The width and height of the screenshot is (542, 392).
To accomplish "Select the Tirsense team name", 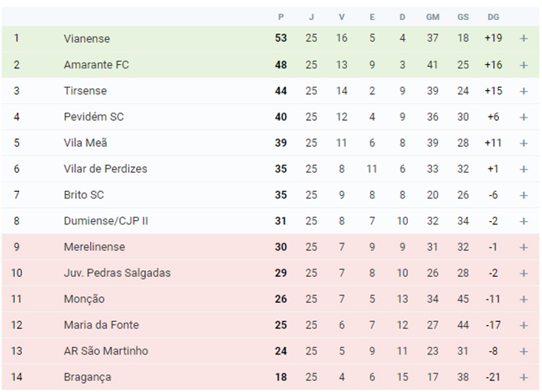I will (85, 91).
